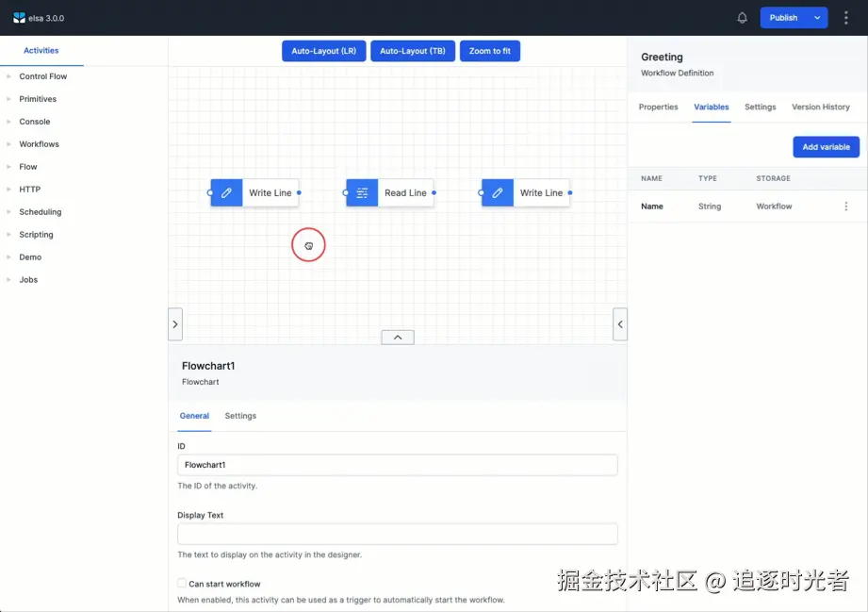This screenshot has height=612, width=868.
Task: Open the workflow Settings tab
Action: [760, 107]
